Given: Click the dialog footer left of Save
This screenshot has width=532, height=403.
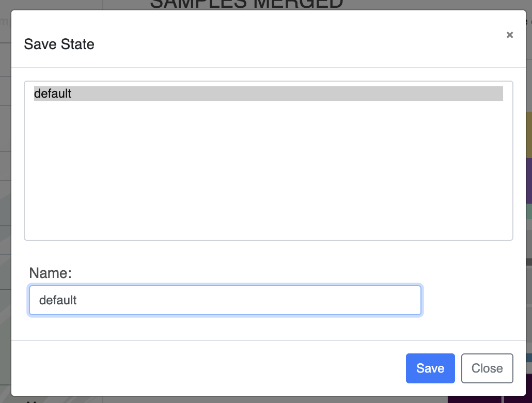Looking at the screenshot, I should [207, 368].
